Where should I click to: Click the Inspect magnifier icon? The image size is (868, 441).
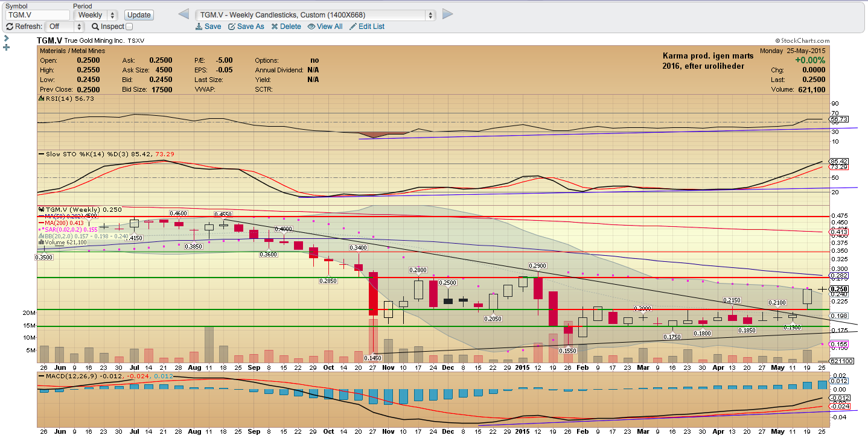95,27
